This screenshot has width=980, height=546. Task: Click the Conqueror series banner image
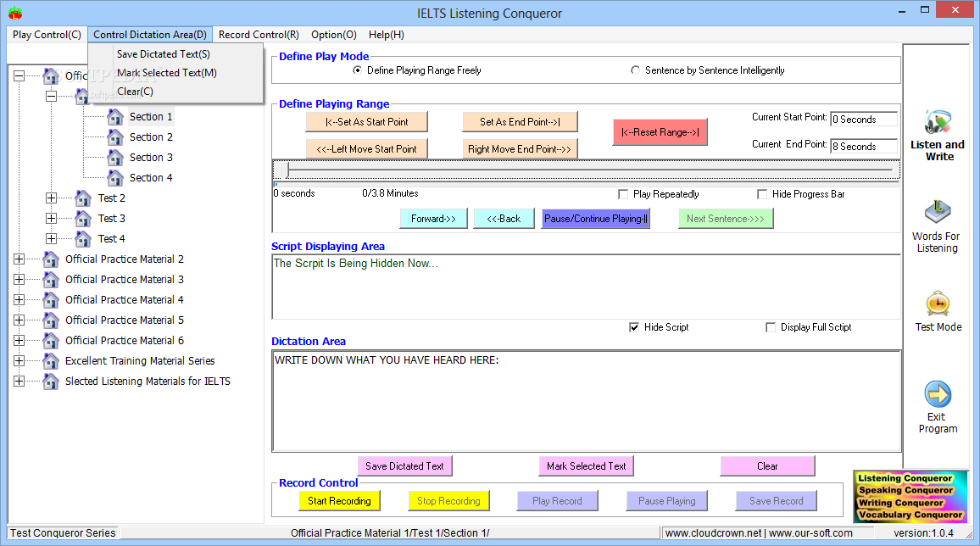pos(910,497)
